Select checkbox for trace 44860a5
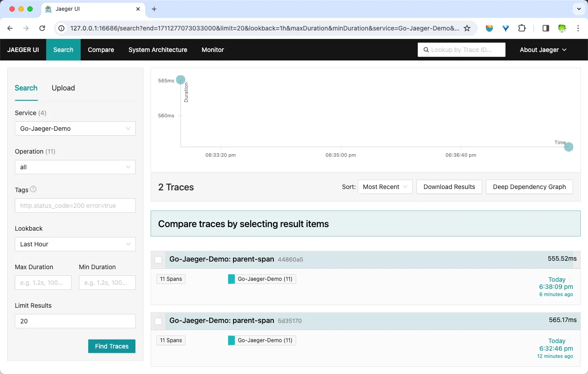The height and width of the screenshot is (374, 588). pos(158,260)
